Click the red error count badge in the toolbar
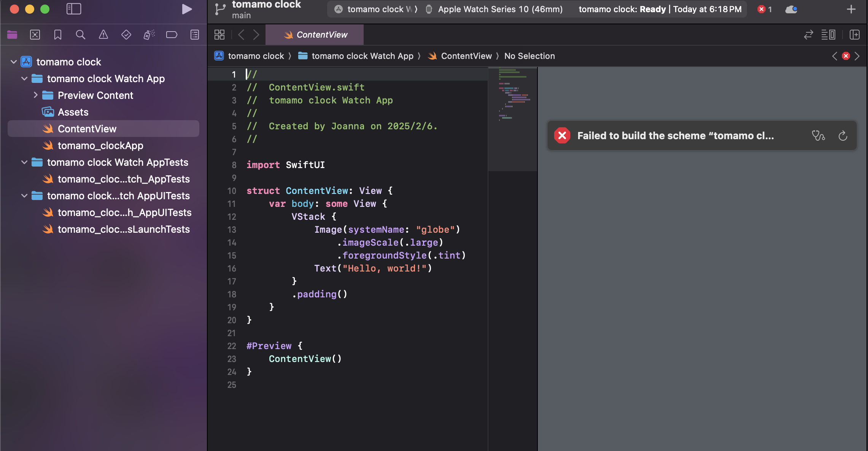This screenshot has height=451, width=868. click(x=765, y=9)
